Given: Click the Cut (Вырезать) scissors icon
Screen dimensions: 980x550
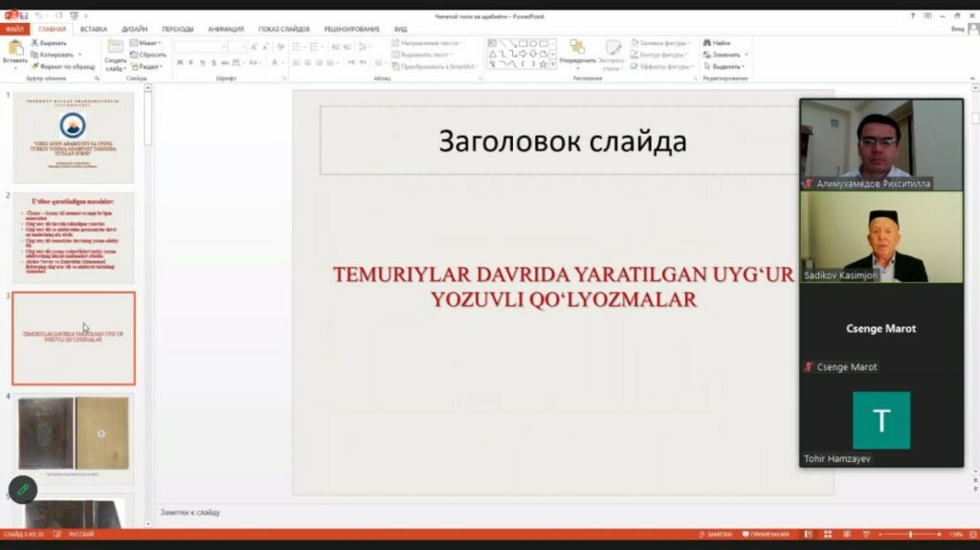Looking at the screenshot, I should point(36,43).
